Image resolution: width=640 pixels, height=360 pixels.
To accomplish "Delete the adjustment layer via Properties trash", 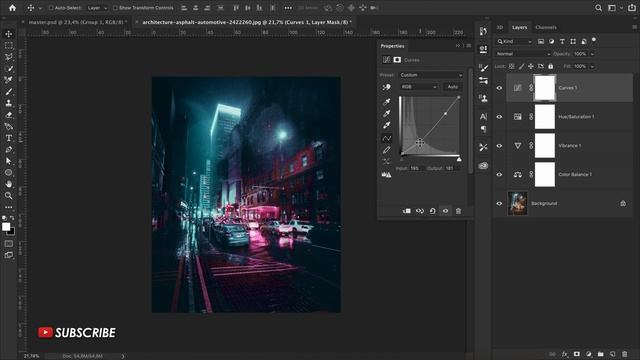I will coord(458,211).
